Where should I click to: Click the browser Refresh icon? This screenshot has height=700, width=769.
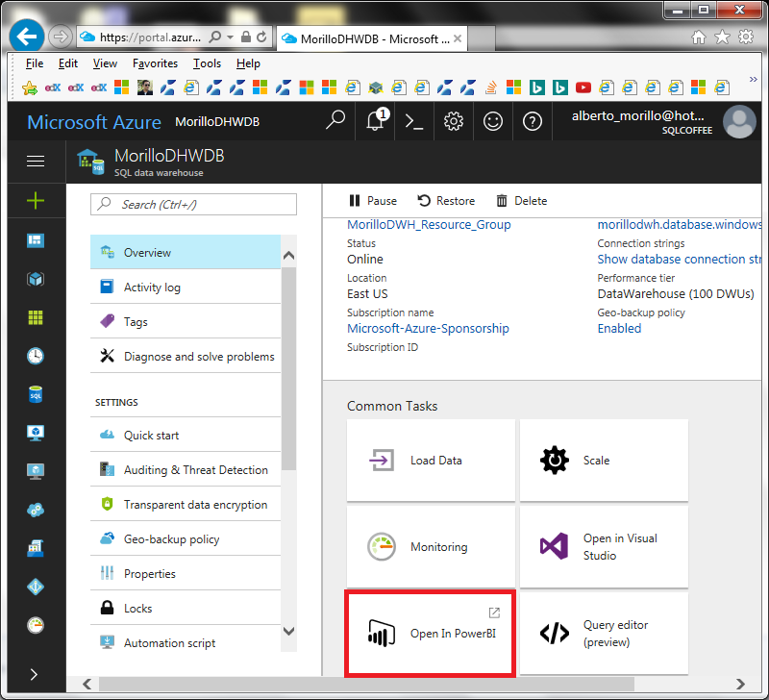pos(261,37)
